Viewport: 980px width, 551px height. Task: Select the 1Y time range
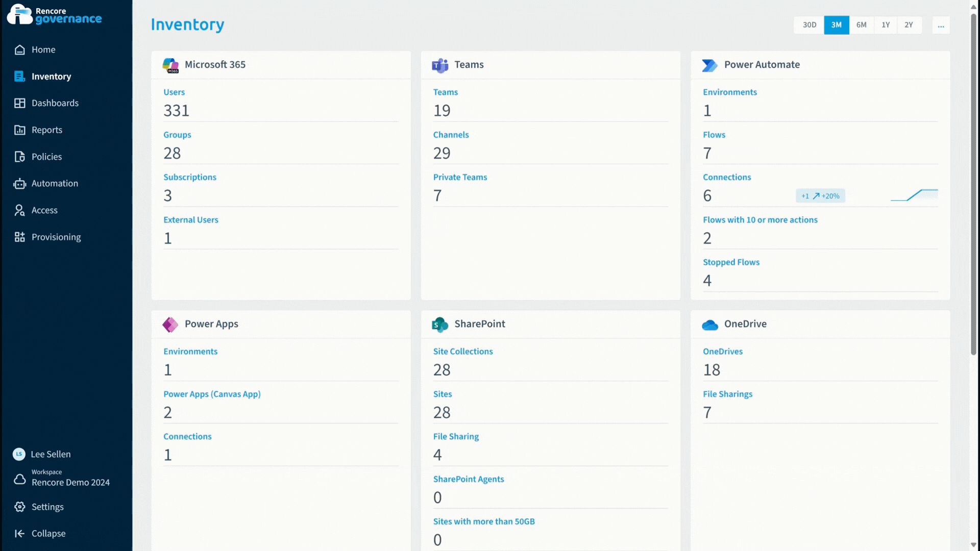tap(886, 25)
